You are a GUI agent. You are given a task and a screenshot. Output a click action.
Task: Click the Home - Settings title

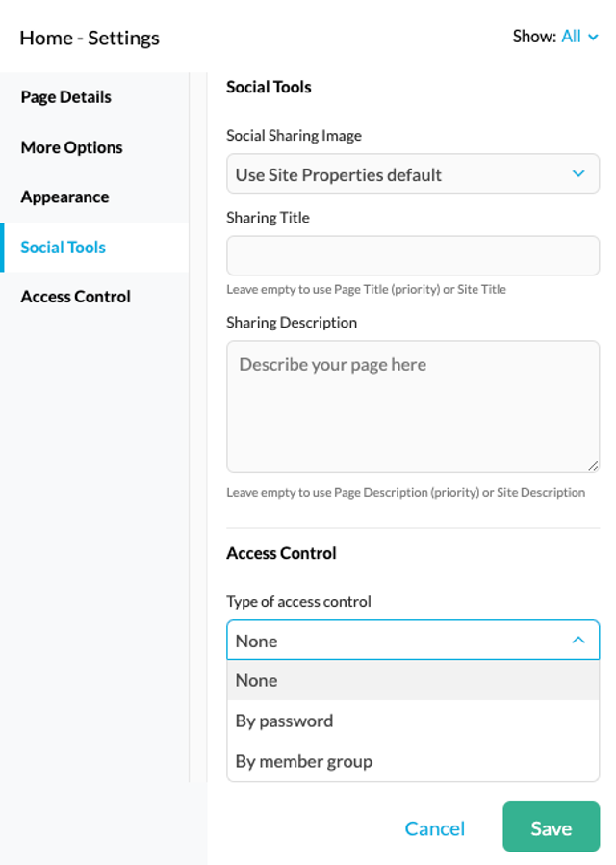(x=90, y=39)
